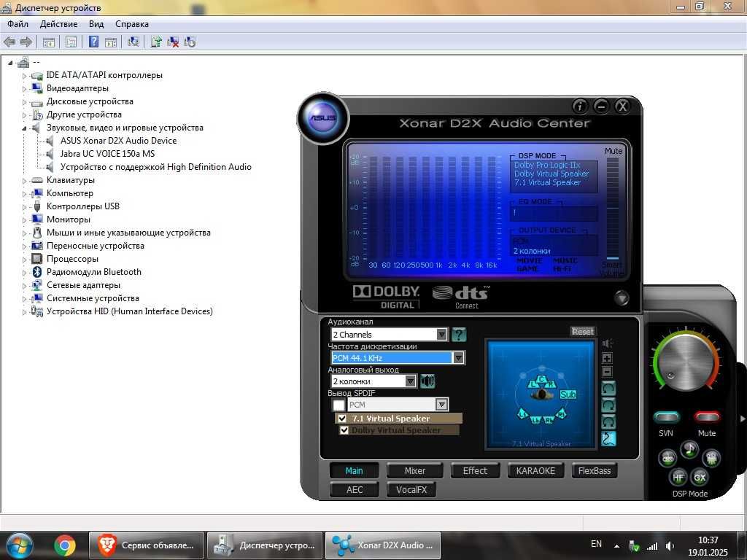Open the Вид menu

[96, 24]
